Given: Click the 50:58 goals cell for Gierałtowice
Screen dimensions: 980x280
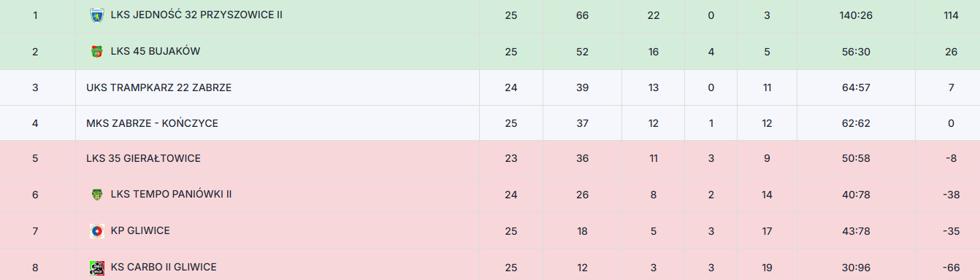Looking at the screenshot, I should (856, 158).
